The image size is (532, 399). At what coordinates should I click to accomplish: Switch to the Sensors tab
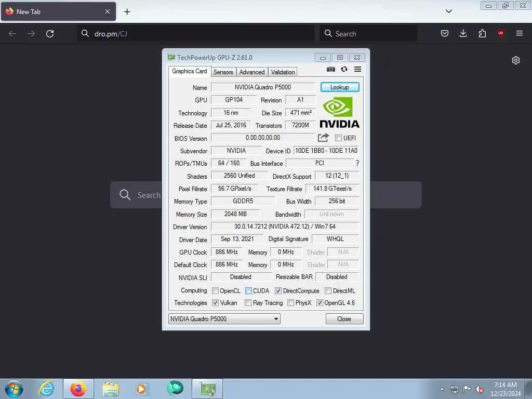[x=223, y=72]
